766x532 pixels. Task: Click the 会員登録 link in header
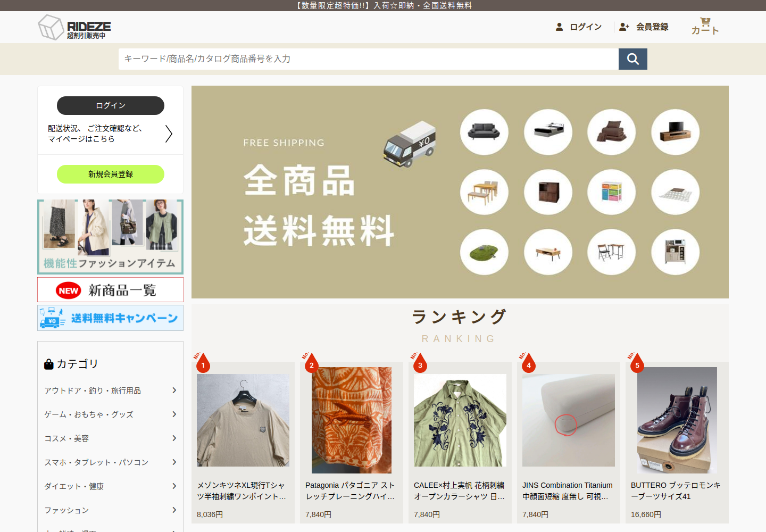pos(652,27)
